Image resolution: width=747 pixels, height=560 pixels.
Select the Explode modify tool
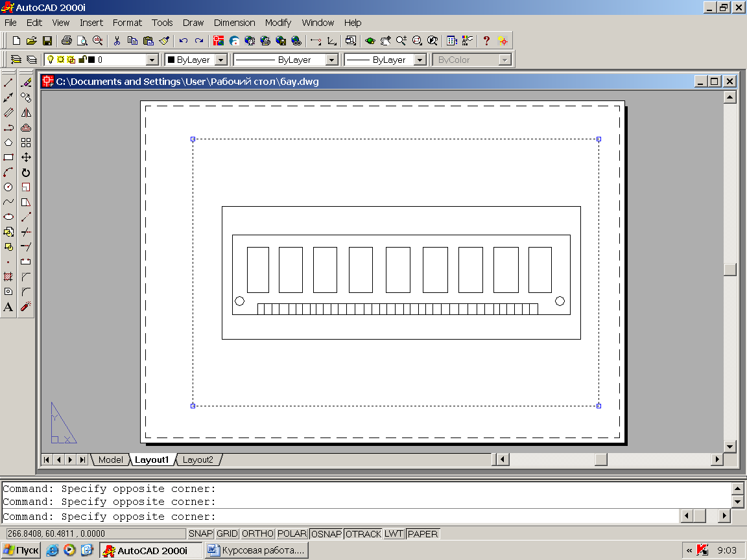(x=26, y=307)
